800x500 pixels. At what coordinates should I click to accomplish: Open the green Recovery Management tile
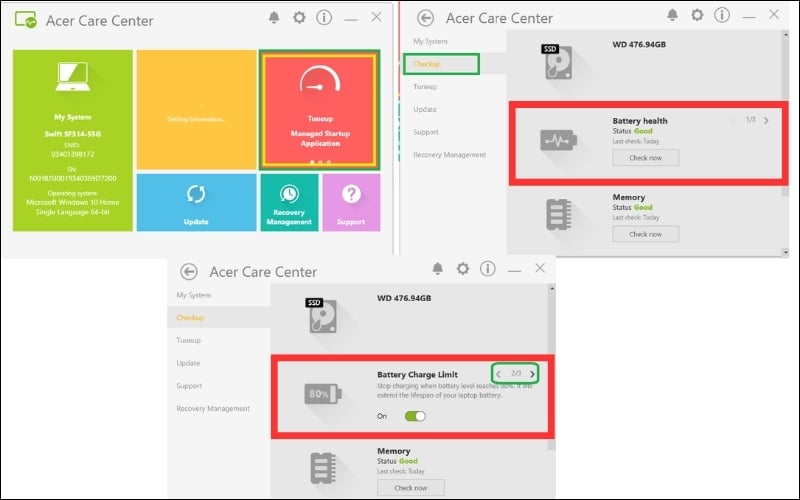289,202
